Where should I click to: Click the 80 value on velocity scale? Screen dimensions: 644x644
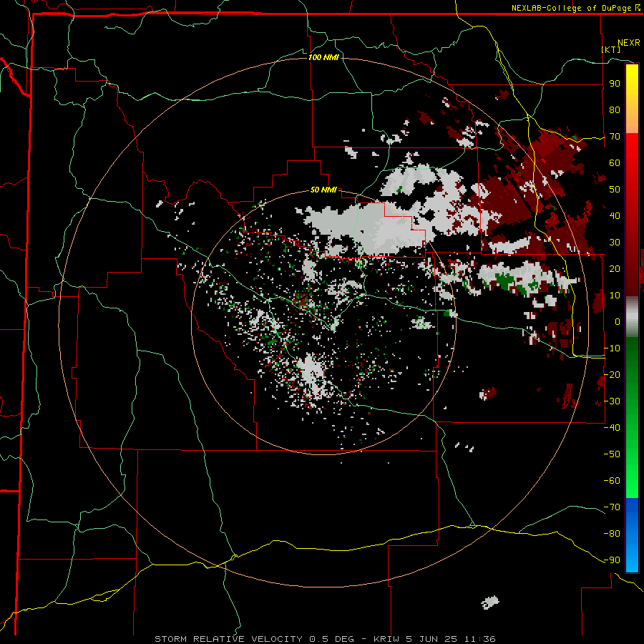pos(615,110)
